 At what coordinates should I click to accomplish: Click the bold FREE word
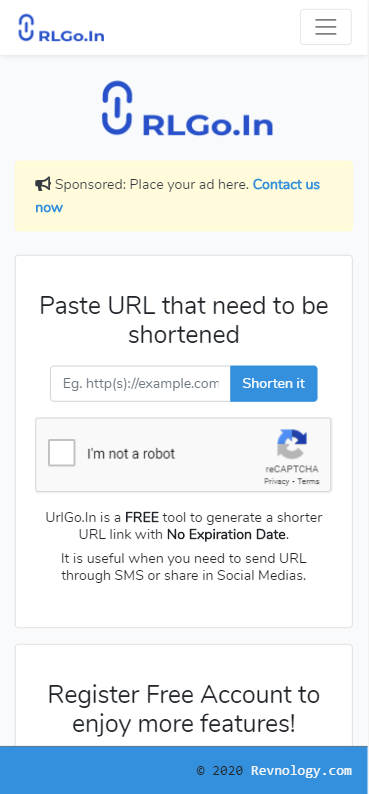click(142, 518)
